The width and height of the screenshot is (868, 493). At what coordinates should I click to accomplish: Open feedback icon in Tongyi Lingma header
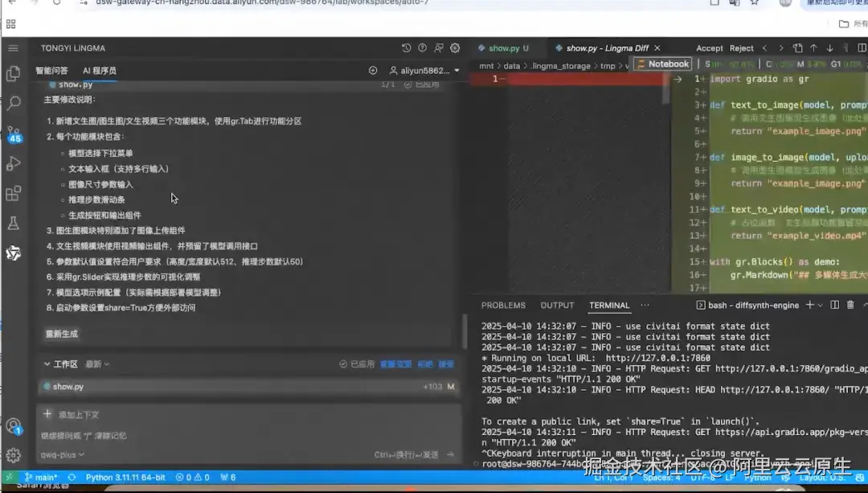(439, 48)
